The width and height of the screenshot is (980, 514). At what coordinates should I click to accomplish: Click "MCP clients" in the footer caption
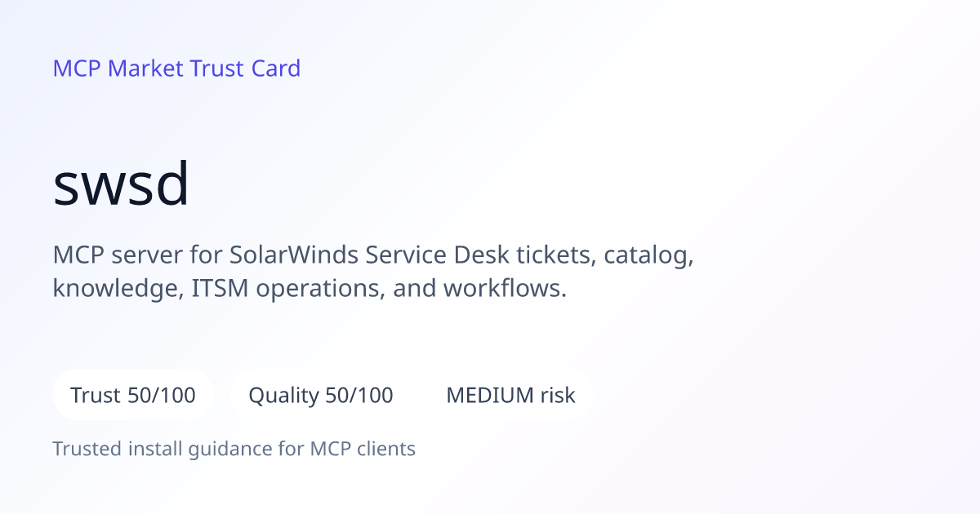363,449
